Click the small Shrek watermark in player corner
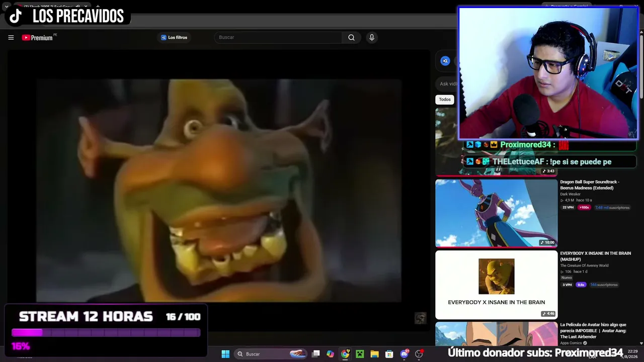The height and width of the screenshot is (362, 644). [421, 318]
